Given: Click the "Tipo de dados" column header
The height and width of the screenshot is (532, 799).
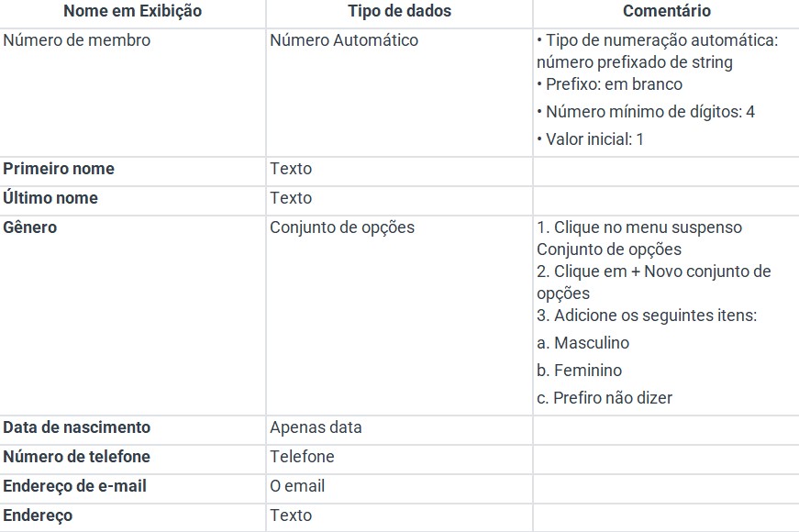Looking at the screenshot, I should pyautogui.click(x=399, y=12).
